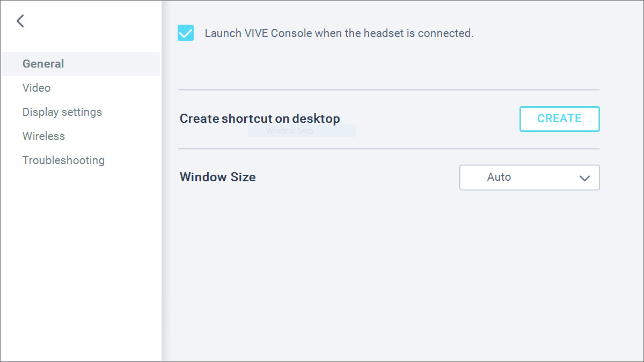Click the highlighted General sidebar entry

pos(43,63)
